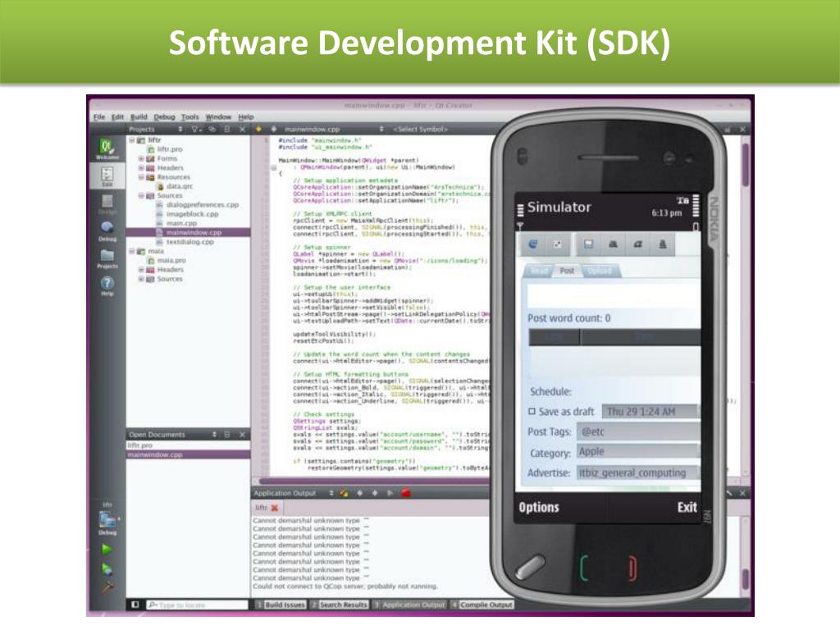
Task: Click the editor horizontal scrollbar
Action: tap(375, 481)
